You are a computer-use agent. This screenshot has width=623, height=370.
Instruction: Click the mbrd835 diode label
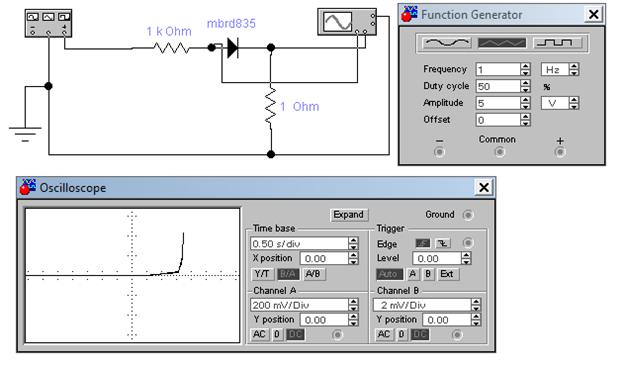point(231,23)
